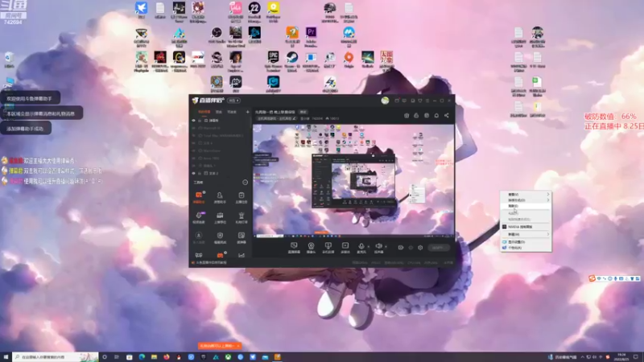
Task: Open the shield icon tool in toolbox third row
Action: 220,237
